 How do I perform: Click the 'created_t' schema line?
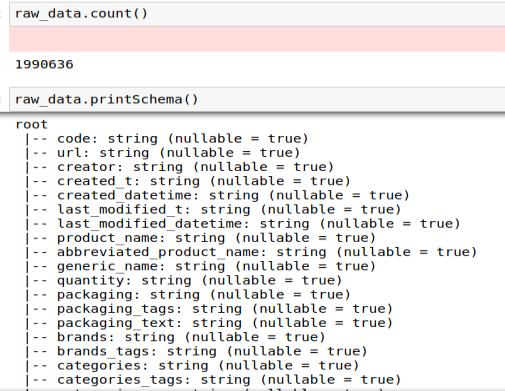pos(188,181)
